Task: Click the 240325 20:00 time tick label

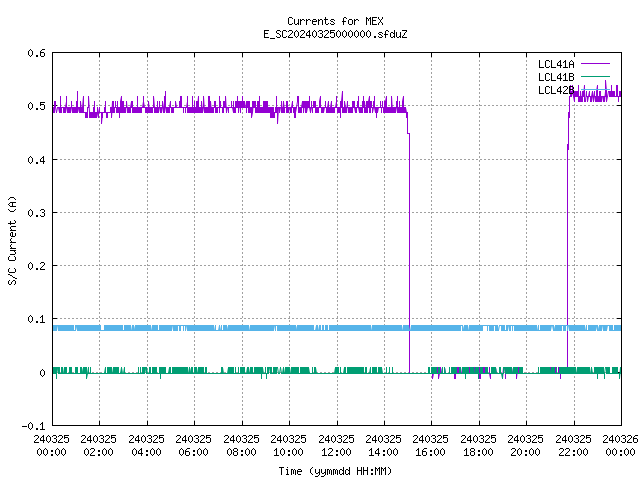Action: pyautogui.click(x=526, y=446)
